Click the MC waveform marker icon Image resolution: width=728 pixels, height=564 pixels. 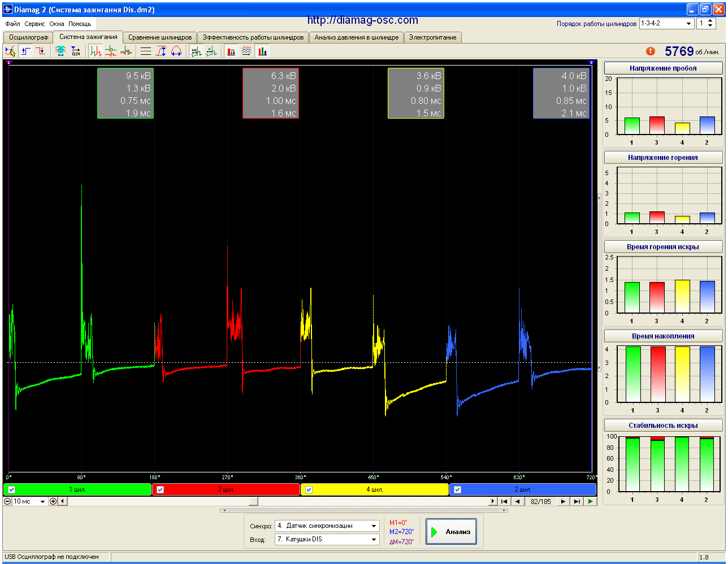[x=196, y=51]
